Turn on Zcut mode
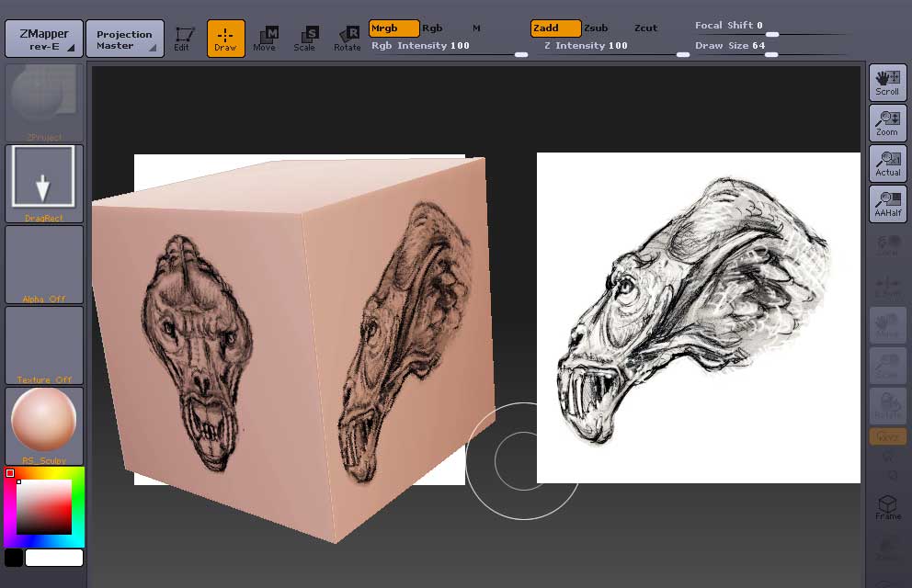This screenshot has height=588, width=912. point(645,28)
